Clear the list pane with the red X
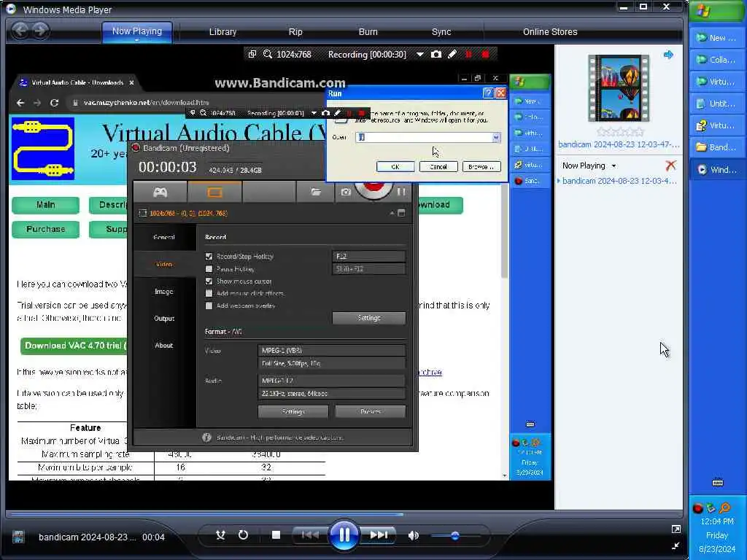 (671, 166)
